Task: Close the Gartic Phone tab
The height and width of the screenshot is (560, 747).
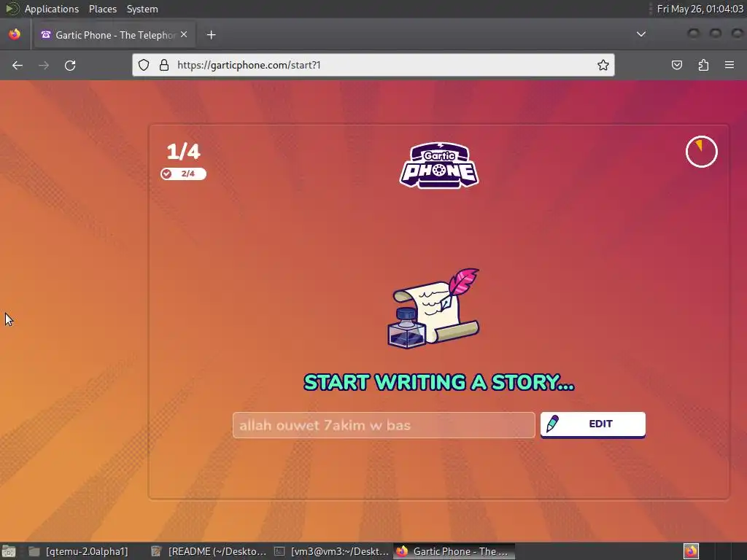Action: click(x=184, y=34)
